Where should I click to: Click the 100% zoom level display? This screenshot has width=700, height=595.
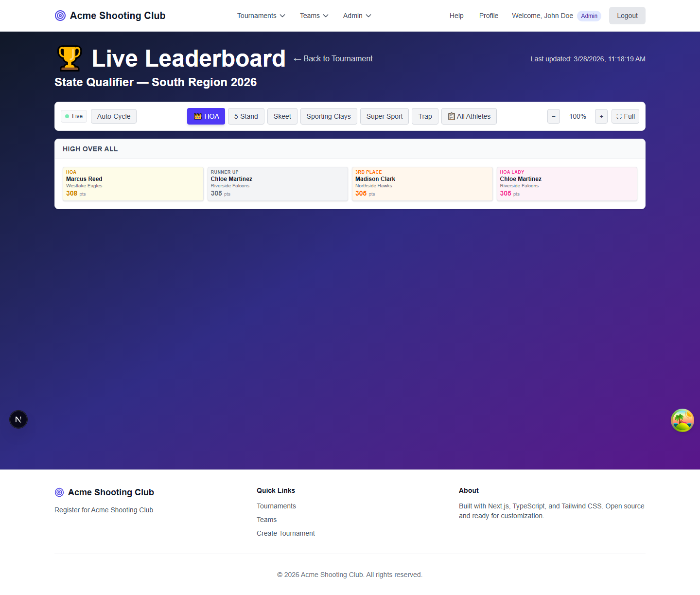click(577, 116)
